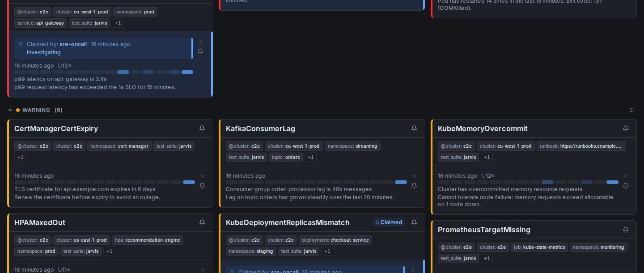Viewport: 644px width, 273px height.
Task: Open consumer group lag alert with arrow icon
Action: click(414, 176)
